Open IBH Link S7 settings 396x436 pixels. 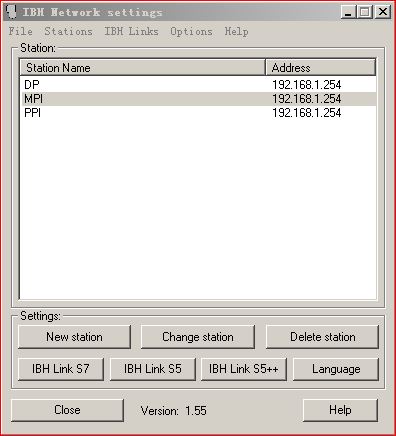click(x=61, y=369)
